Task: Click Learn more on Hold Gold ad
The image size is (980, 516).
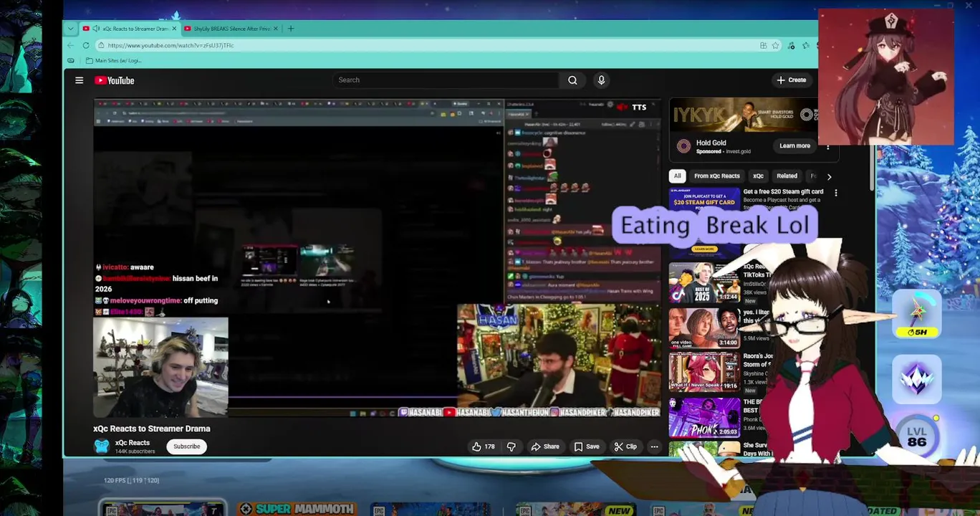Action: click(x=794, y=145)
